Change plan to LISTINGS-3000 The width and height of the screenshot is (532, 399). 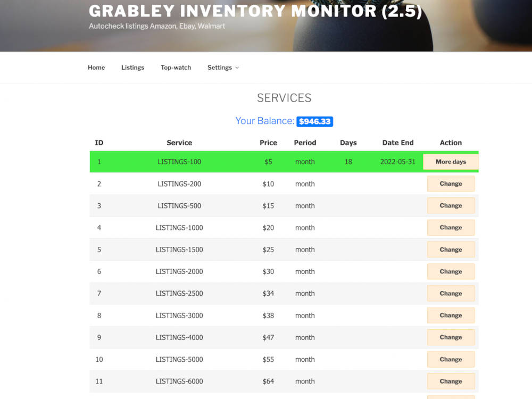tap(451, 315)
